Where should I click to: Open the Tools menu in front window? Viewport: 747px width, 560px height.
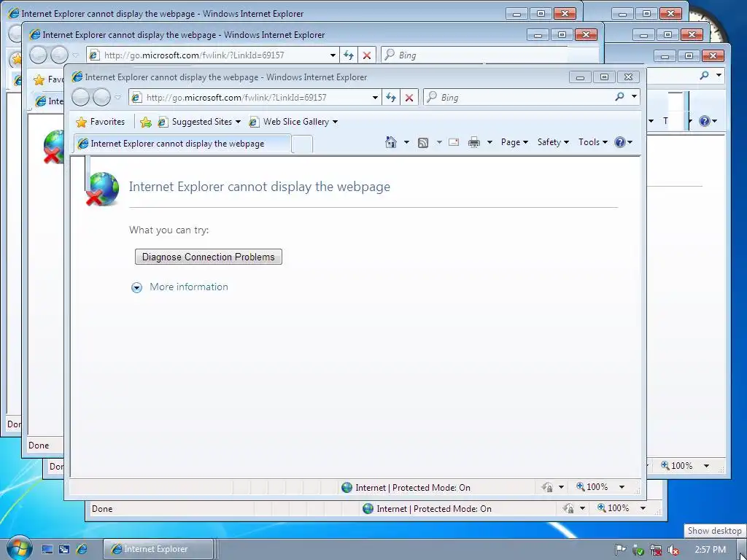(592, 142)
